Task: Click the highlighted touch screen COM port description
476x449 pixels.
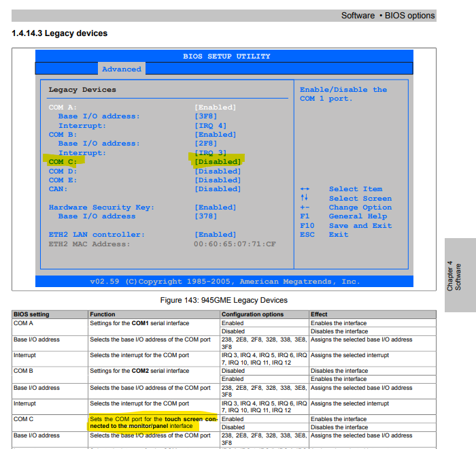Action: [154, 422]
